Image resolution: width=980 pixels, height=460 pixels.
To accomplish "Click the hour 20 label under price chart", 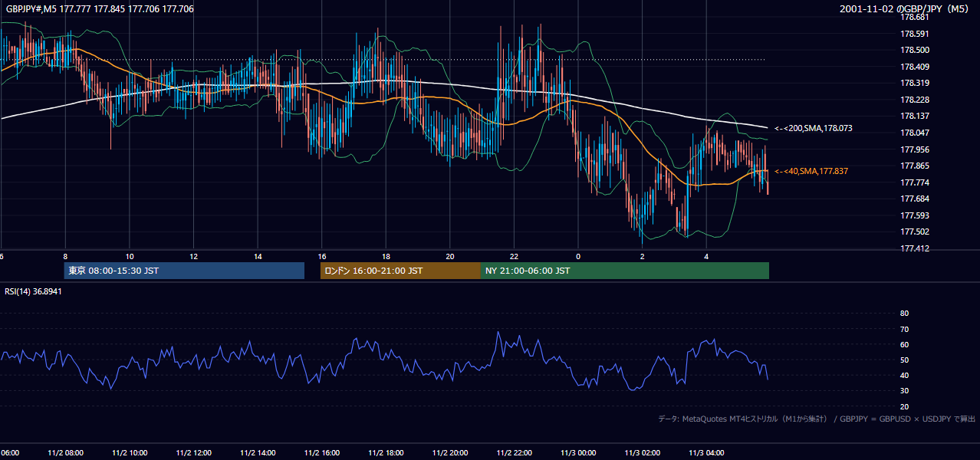I will tap(450, 256).
